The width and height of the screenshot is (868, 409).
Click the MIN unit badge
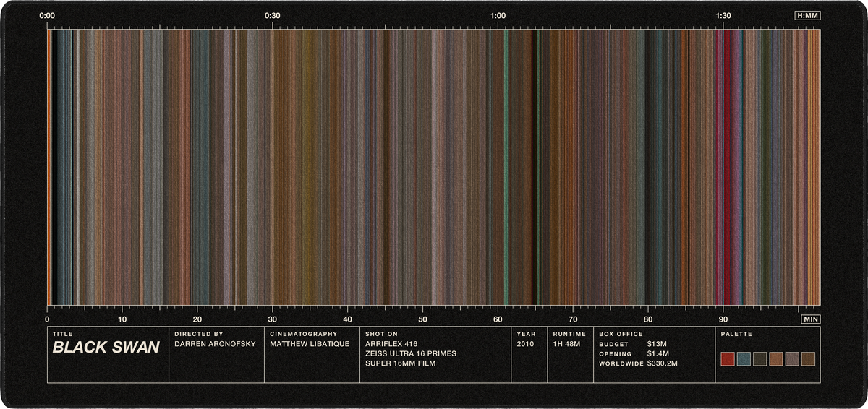811,319
